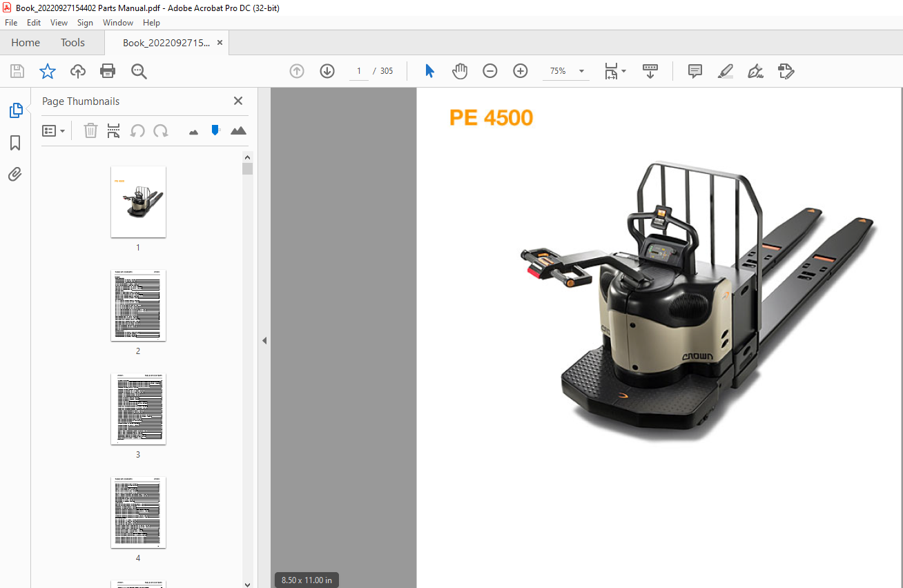The height and width of the screenshot is (588, 903).
Task: Activate the selection arrow tool
Action: 429,71
